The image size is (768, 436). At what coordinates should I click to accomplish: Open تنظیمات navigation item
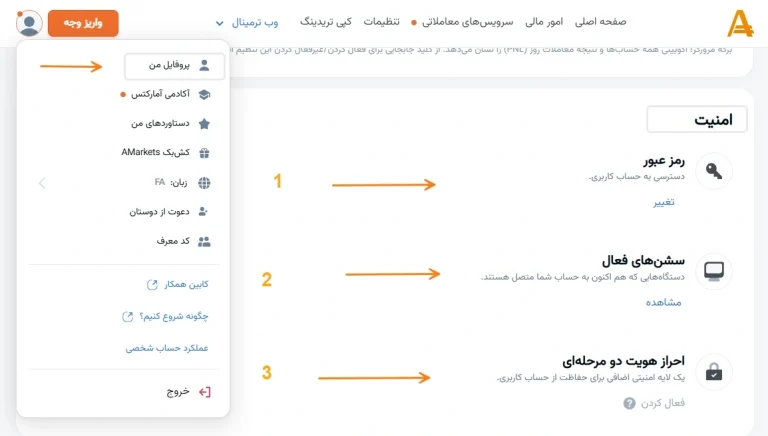click(x=382, y=22)
